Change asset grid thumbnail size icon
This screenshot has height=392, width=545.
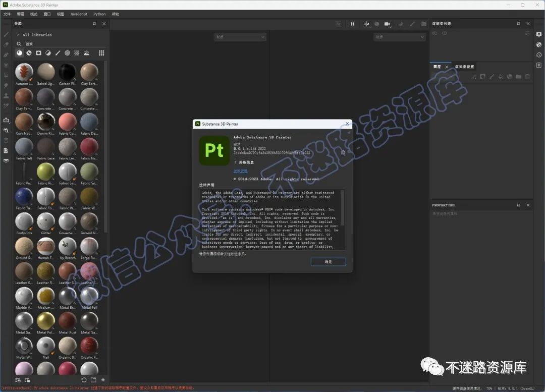point(101,53)
